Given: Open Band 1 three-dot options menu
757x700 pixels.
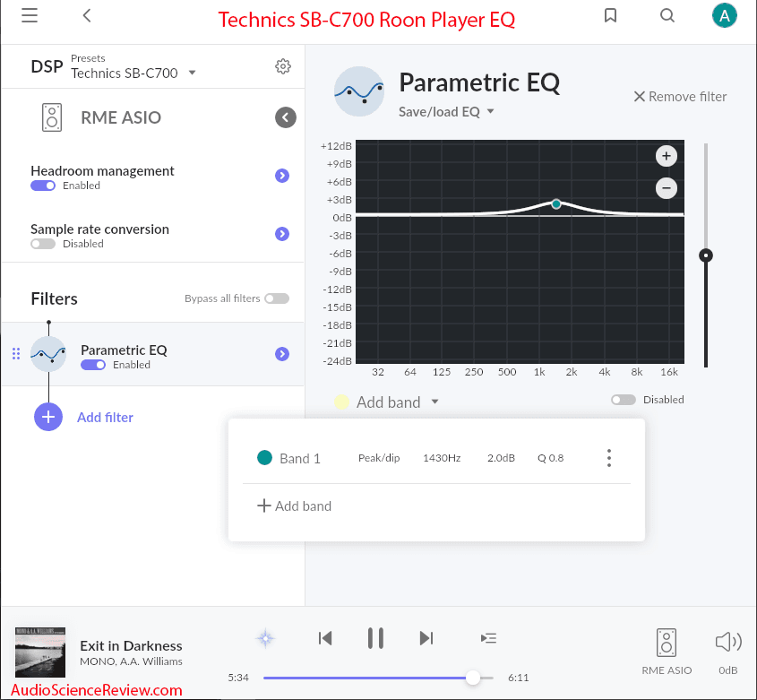Looking at the screenshot, I should point(609,458).
